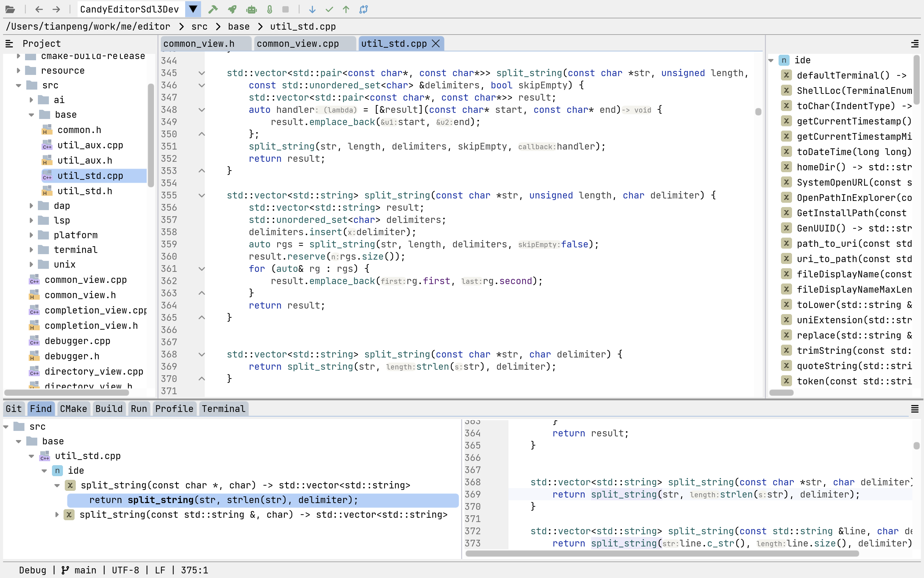Screen dimensions: 924x578
Task: Collapse the ide namespace in outline panel
Action: tap(771, 60)
